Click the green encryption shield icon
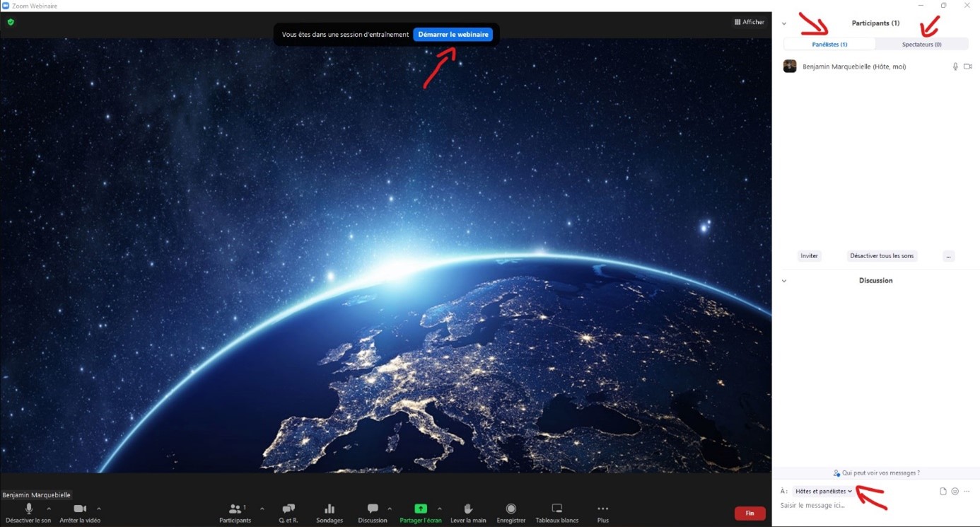 click(11, 22)
